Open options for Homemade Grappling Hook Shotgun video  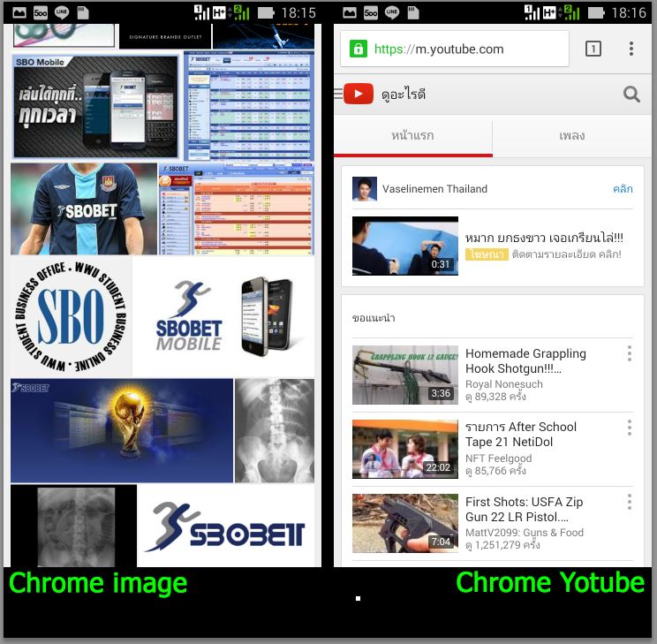[x=630, y=353]
